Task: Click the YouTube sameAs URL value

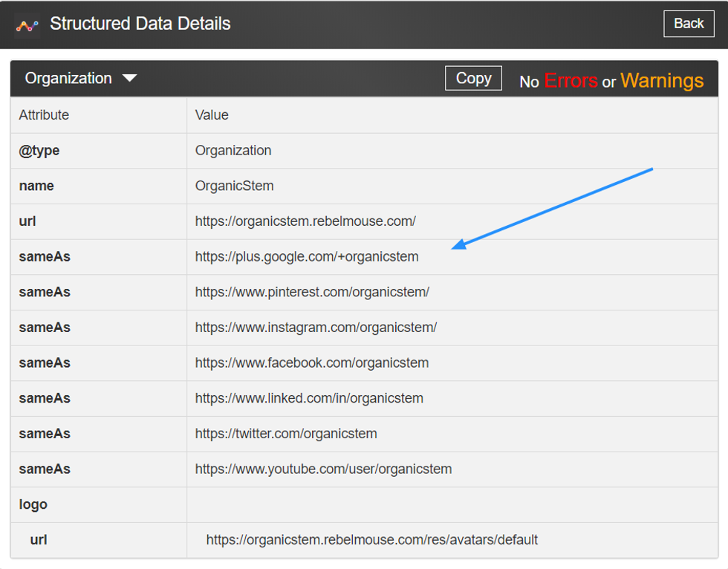Action: coord(323,469)
